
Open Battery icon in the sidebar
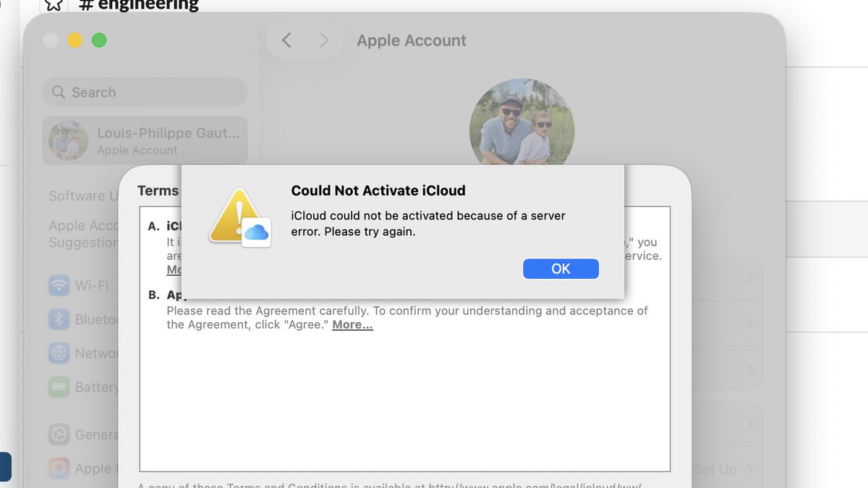click(59, 387)
